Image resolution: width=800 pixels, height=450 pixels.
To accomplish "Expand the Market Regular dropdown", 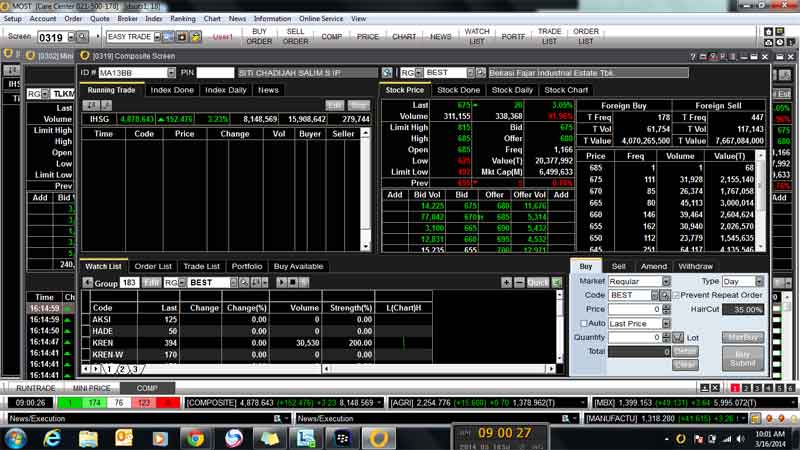I will coord(665,282).
